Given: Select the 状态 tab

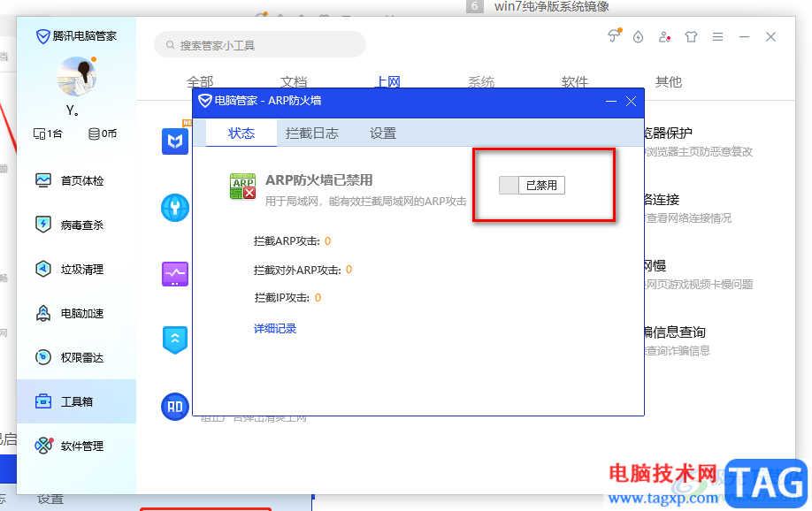Looking at the screenshot, I should coord(241,133).
